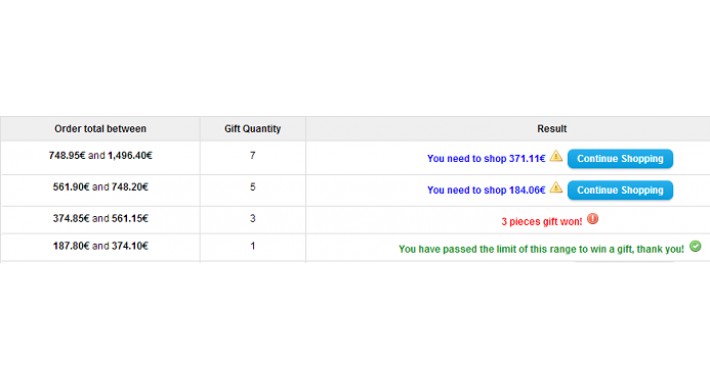The height and width of the screenshot is (380, 710).
Task: Click the You need to shop 371.11€ text
Action: pyautogui.click(x=486, y=159)
